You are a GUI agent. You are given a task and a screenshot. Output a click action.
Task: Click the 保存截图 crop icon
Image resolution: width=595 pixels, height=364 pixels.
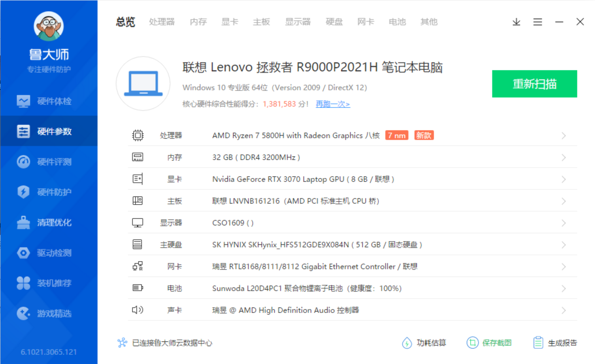472,343
